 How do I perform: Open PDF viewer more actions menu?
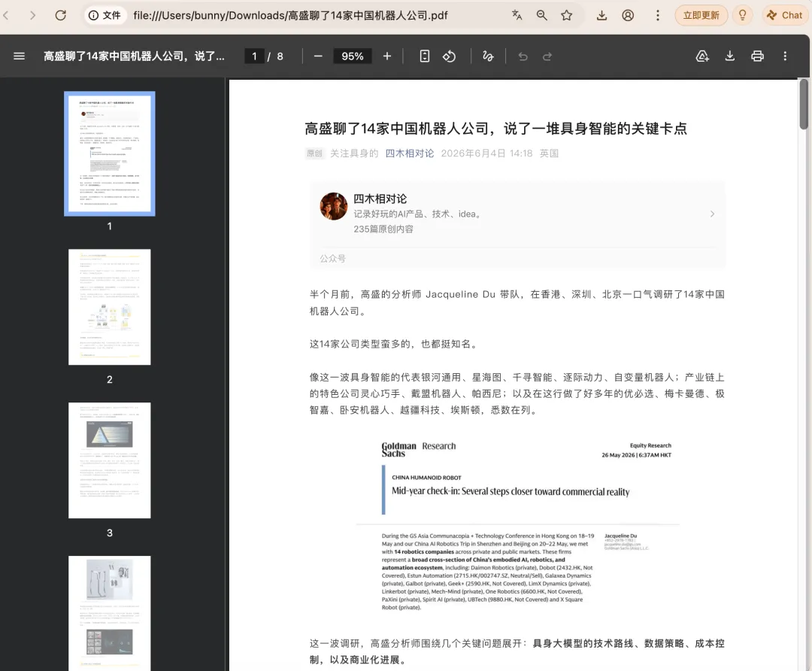click(785, 56)
